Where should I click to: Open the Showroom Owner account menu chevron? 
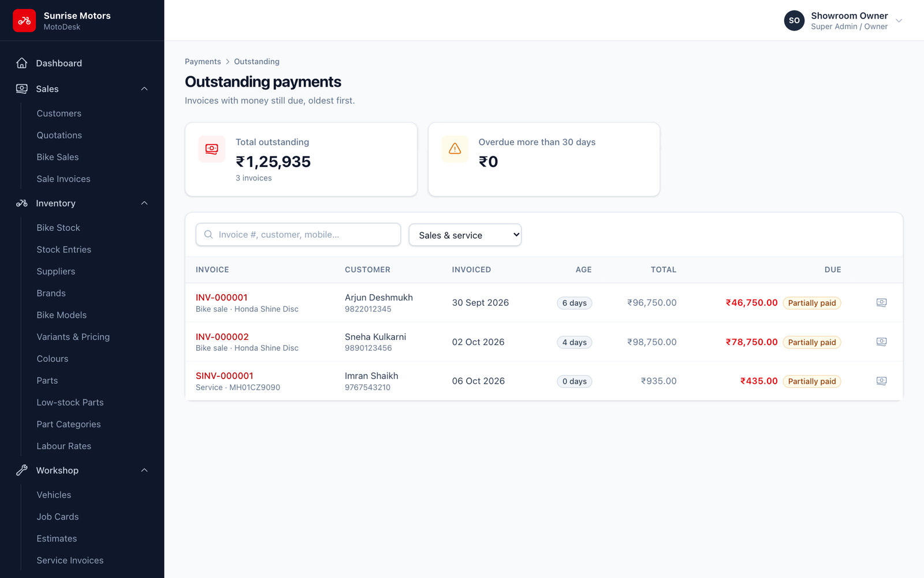899,21
